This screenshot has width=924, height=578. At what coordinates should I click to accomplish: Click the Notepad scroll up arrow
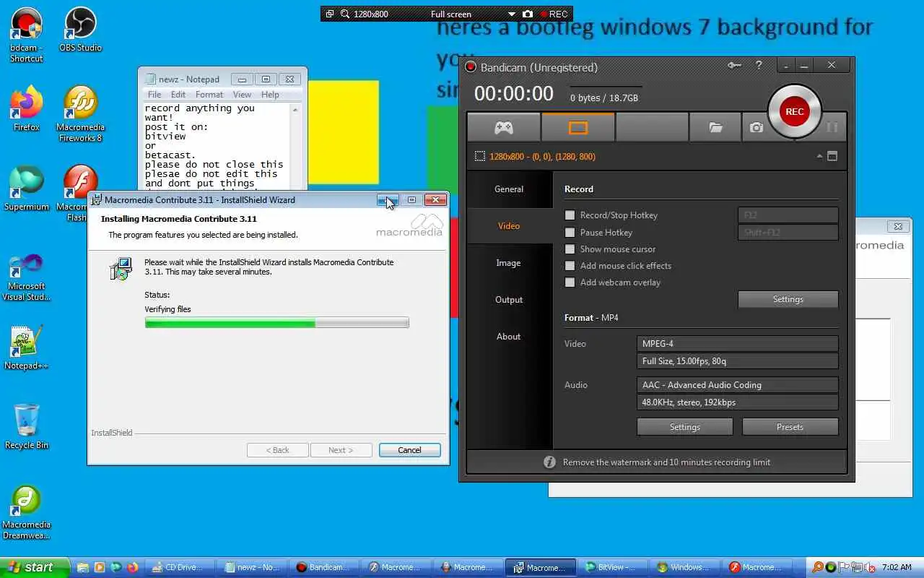(x=295, y=110)
